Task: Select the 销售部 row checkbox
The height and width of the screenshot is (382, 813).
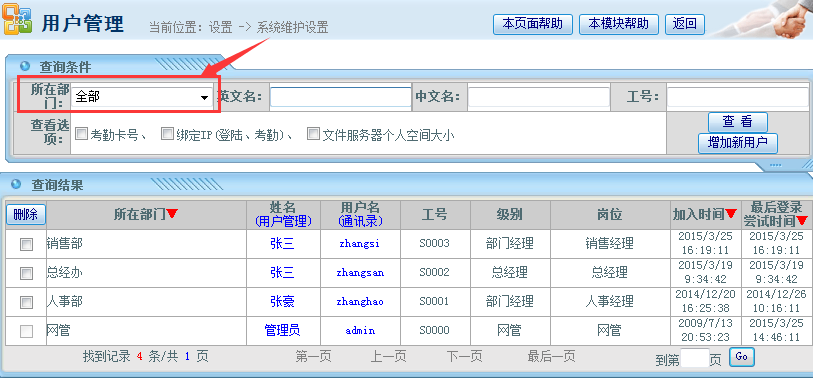Action: point(26,244)
